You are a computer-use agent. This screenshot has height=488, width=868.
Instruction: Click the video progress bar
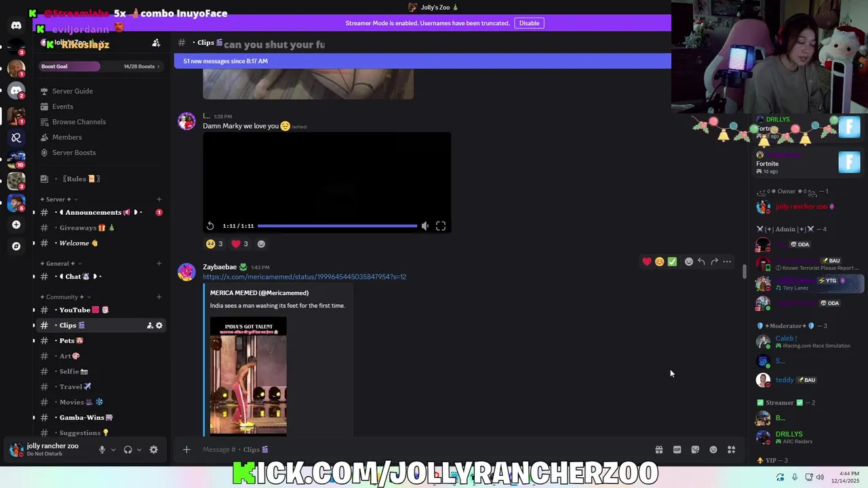(337, 226)
